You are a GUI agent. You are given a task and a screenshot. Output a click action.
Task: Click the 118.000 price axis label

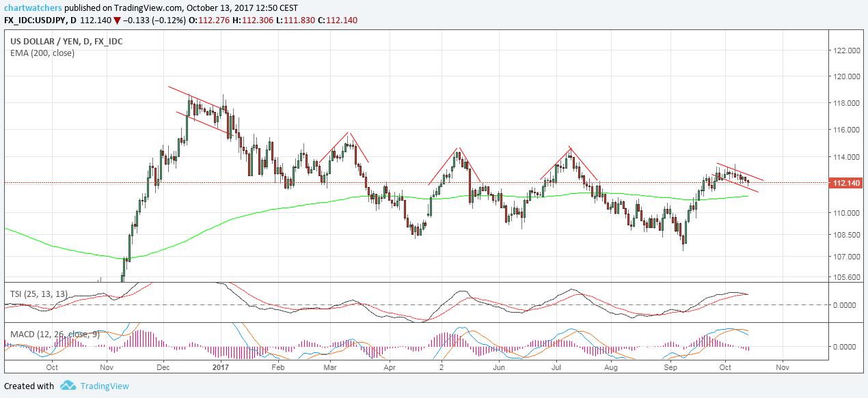pos(846,103)
